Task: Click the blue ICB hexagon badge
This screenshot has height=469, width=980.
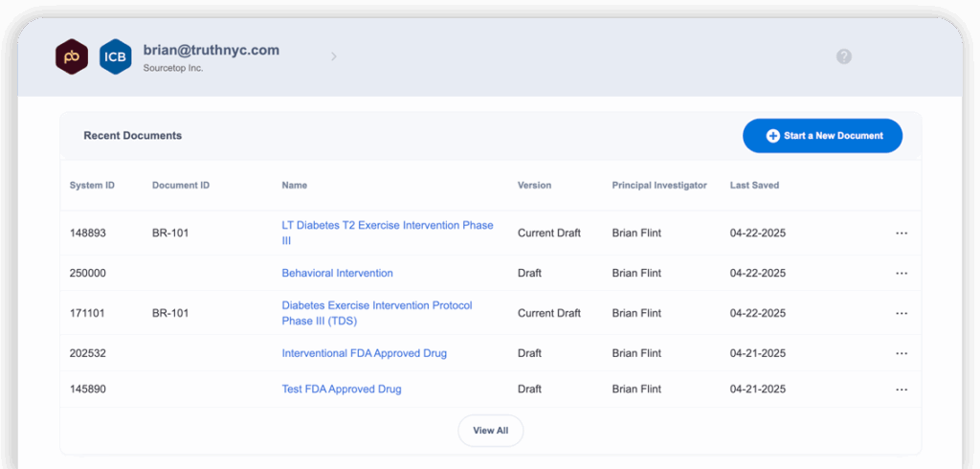Action: click(116, 56)
